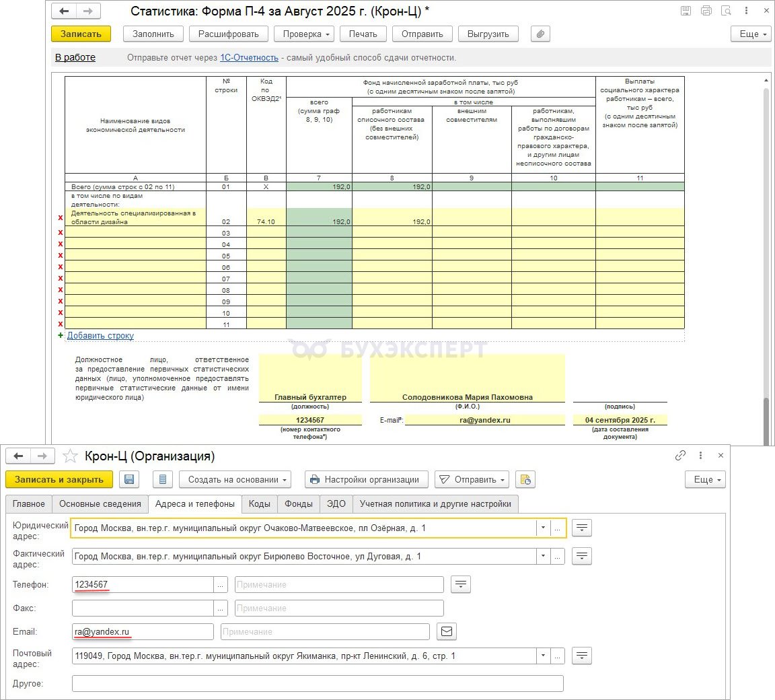Click the Заполнить button

153,34
